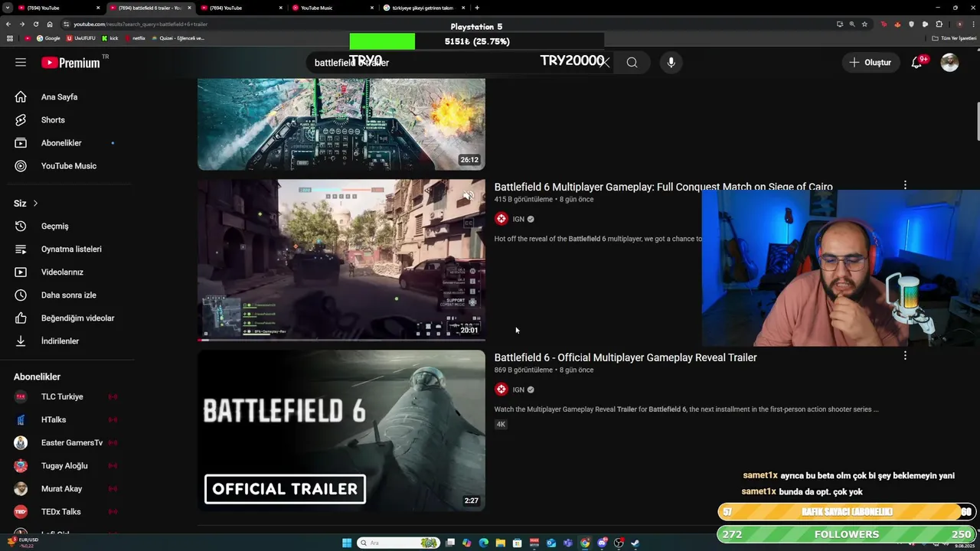Expand the Siz section chevron

click(35, 204)
